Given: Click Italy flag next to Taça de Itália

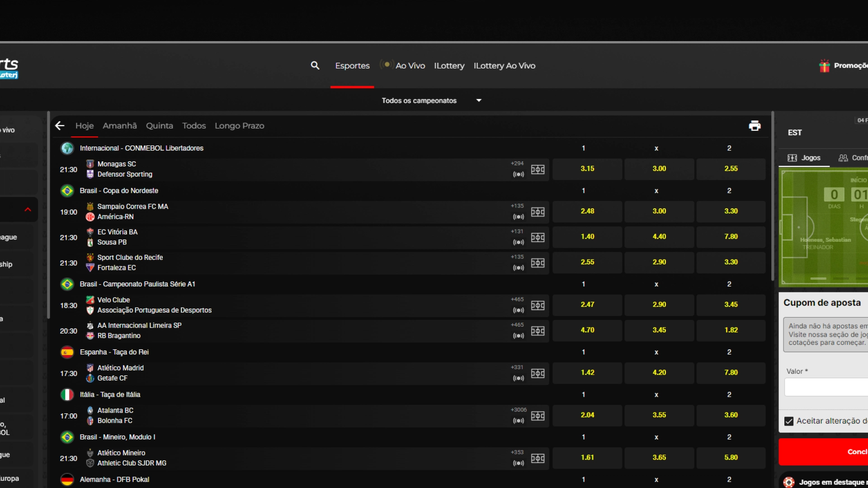Looking at the screenshot, I should pos(67,394).
